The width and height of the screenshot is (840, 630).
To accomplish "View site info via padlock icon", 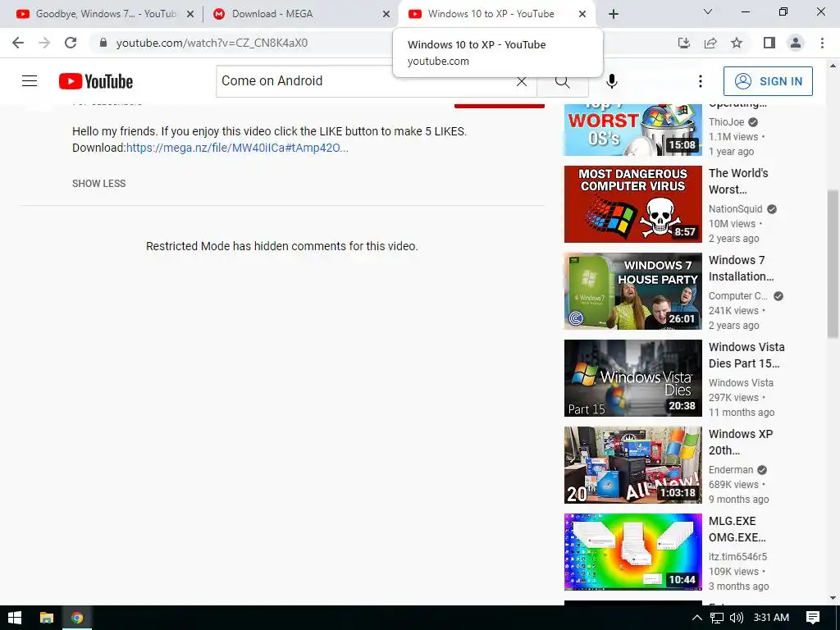I will click(103, 43).
